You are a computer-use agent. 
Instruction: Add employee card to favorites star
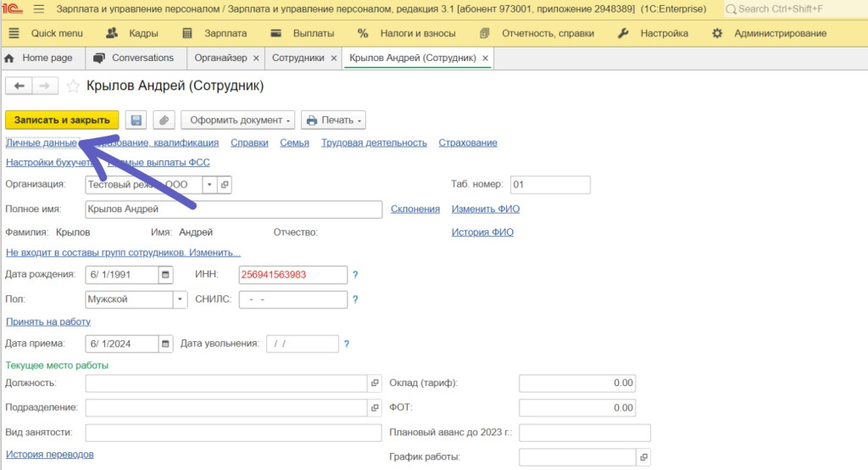pyautogui.click(x=73, y=87)
